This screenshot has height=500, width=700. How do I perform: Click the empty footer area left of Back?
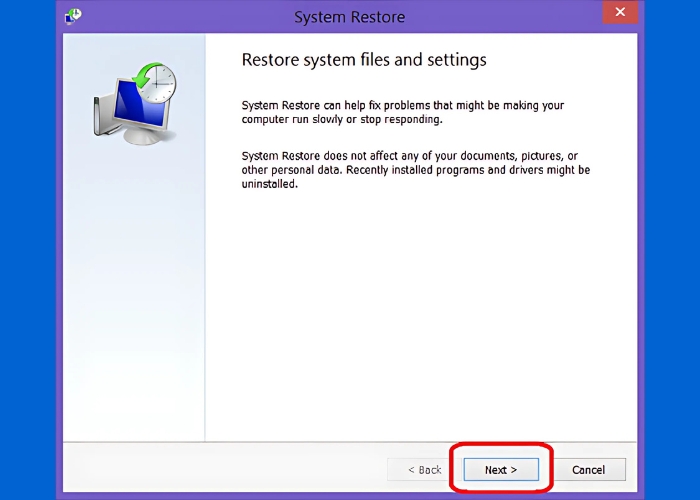pyautogui.click(x=220, y=469)
